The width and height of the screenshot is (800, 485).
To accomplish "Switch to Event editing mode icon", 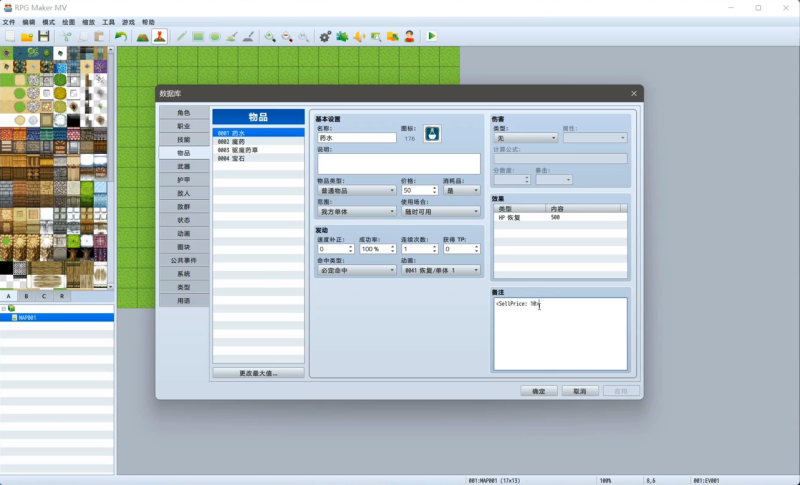I will coord(160,36).
